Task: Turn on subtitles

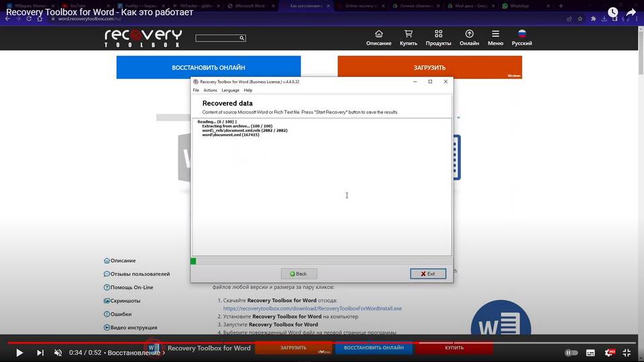Action: tap(590, 353)
